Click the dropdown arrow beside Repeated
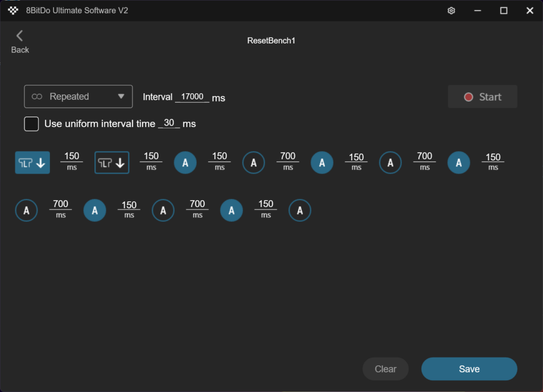The width and height of the screenshot is (543, 392). coord(121,96)
